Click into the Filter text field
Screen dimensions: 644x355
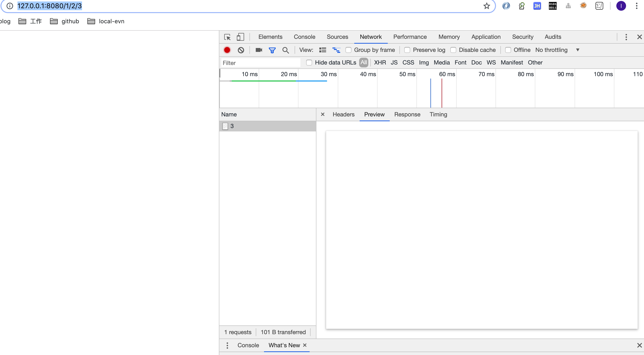[x=260, y=63]
